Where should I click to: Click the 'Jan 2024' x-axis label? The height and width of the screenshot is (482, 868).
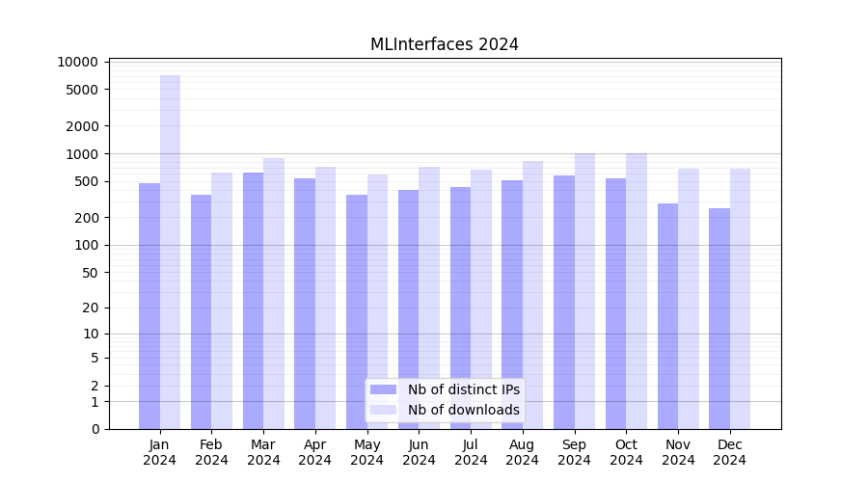point(159,452)
